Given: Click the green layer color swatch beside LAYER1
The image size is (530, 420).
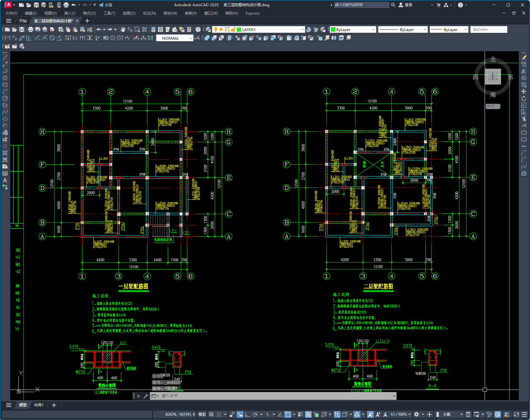Looking at the screenshot, I should pyautogui.click(x=239, y=29).
